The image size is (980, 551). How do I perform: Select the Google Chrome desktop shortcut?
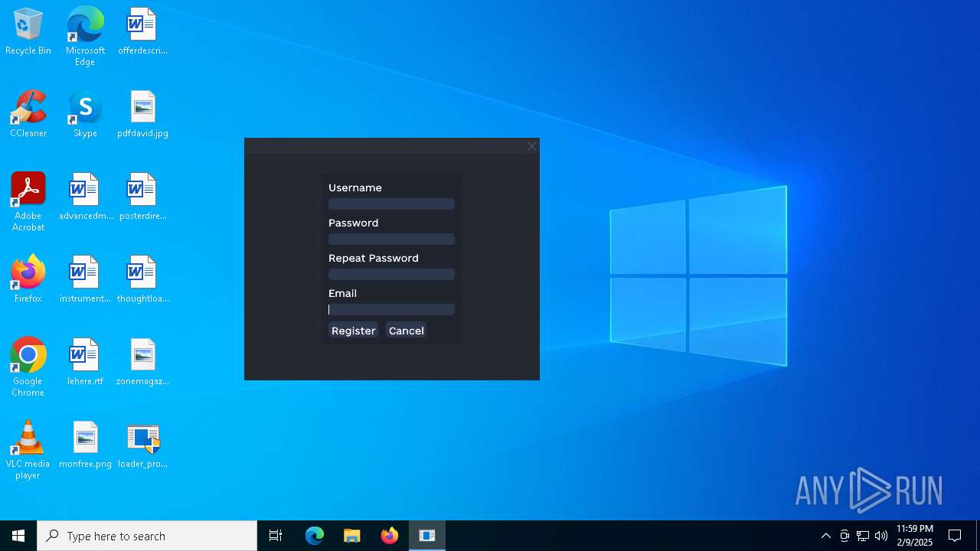pyautogui.click(x=28, y=367)
